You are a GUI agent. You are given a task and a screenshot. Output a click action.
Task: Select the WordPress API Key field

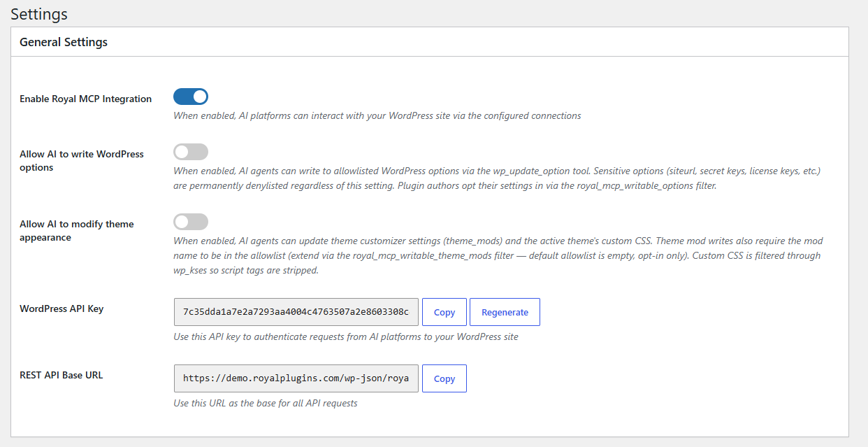coord(296,312)
